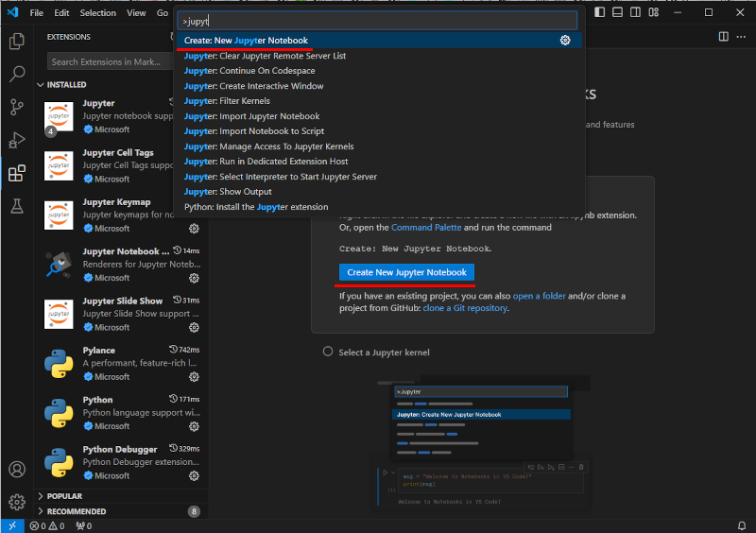
Task: Select Jupyter: Continue On Codespace
Action: coord(379,71)
